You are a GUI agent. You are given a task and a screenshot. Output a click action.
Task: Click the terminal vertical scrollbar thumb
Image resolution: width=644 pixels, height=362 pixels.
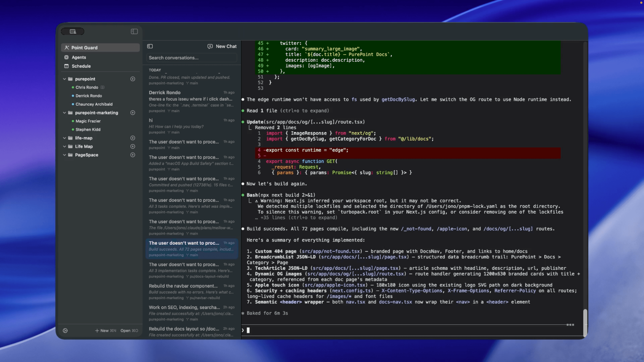[x=585, y=323]
